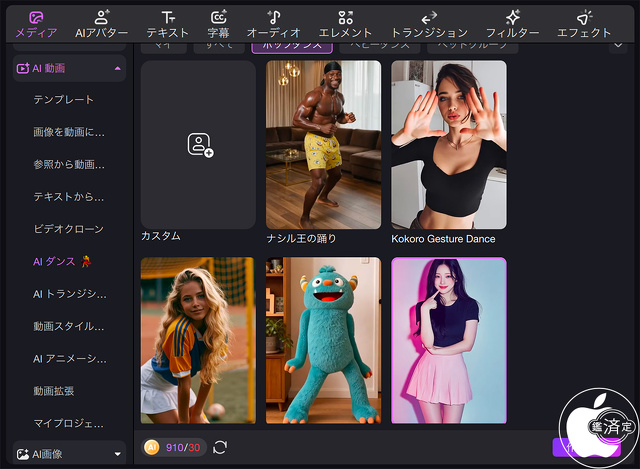Select the Kokoro Gesture Dance thumbnail
Viewport: 640px width, 469px height.
click(449, 144)
